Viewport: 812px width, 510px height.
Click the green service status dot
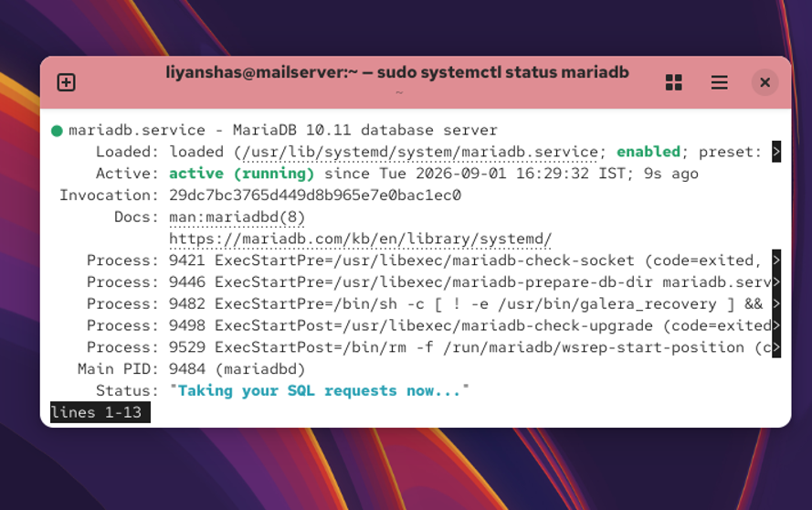pyautogui.click(x=57, y=131)
